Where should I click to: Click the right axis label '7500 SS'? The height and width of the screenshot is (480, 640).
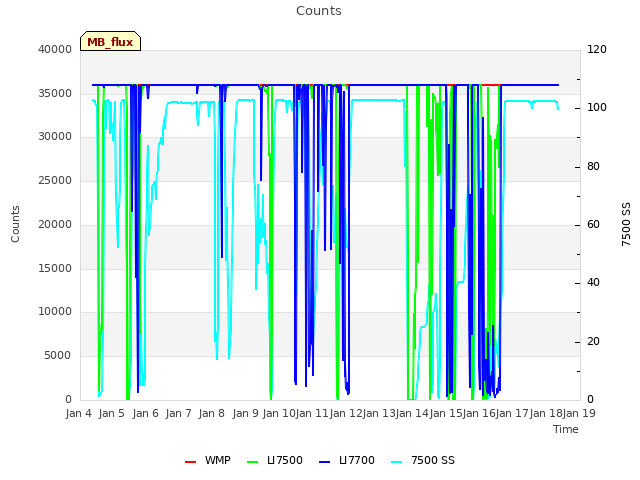pos(626,224)
